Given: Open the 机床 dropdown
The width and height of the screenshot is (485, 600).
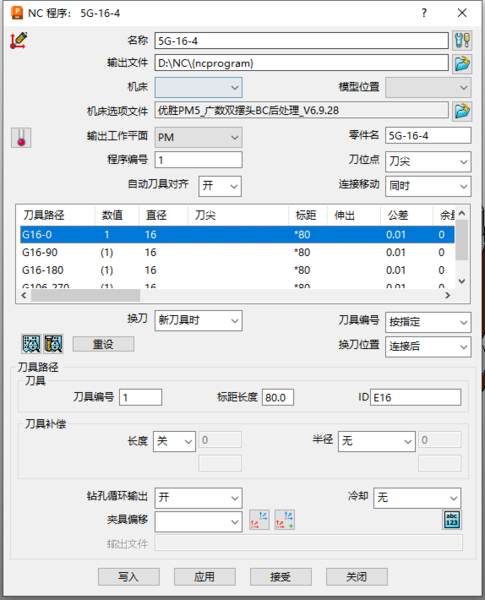Looking at the screenshot, I should click(x=198, y=88).
